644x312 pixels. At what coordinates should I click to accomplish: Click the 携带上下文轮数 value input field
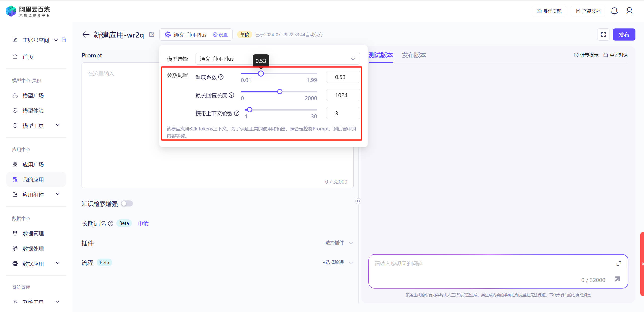tap(343, 113)
